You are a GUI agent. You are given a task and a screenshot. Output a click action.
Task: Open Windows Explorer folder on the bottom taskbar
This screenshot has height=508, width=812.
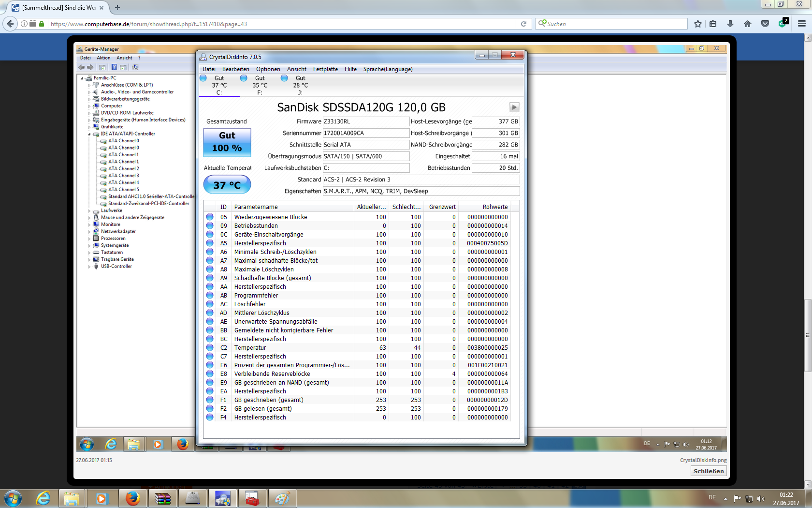coord(72,498)
